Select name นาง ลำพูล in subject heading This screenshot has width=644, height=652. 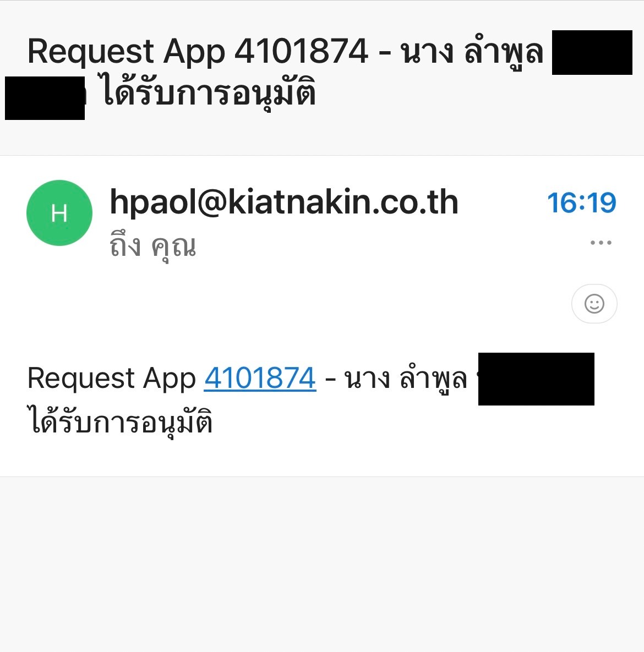coord(472,51)
